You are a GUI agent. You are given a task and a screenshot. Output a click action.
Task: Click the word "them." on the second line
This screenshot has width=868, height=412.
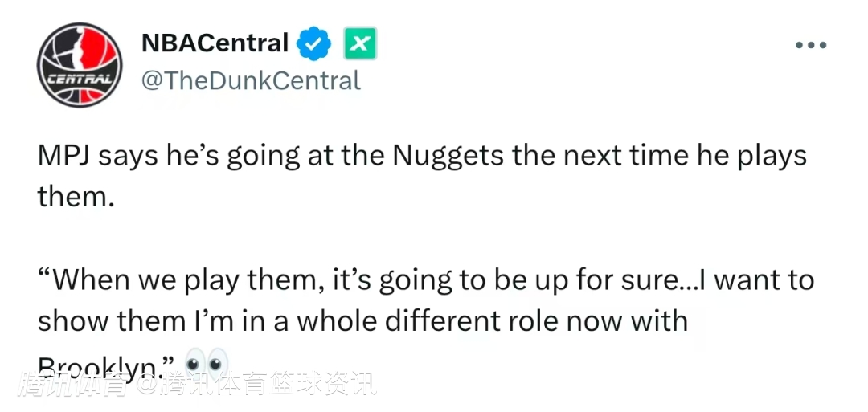[76, 198]
